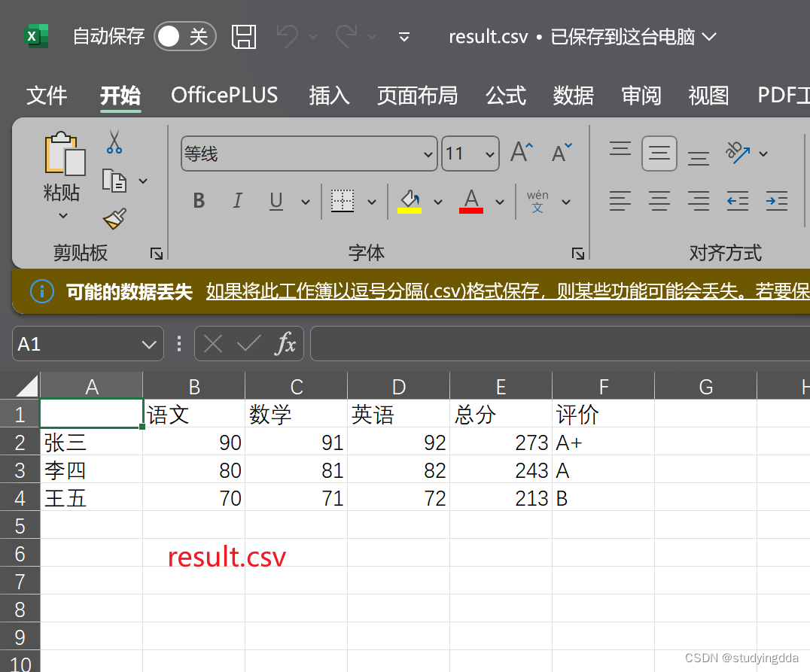Decrease the indent
810x672 pixels.
coord(738,202)
